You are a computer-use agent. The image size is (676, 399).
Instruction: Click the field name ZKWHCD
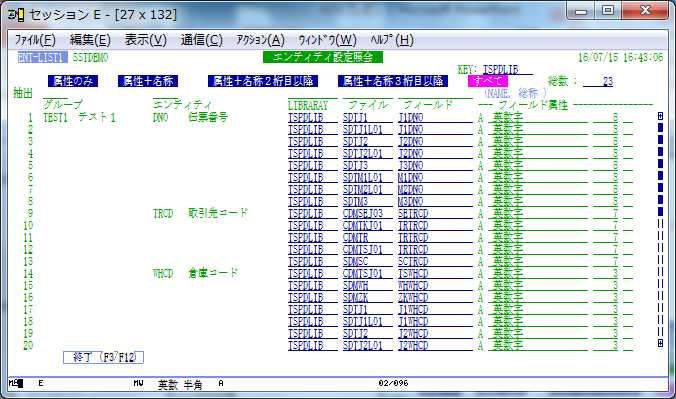tap(435, 298)
